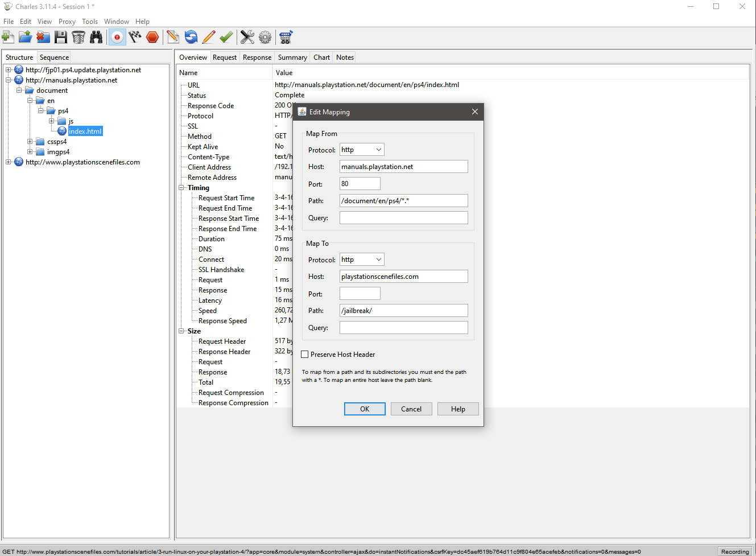Viewport: 756px width, 556px height.
Task: Expand the cssps4 folder node
Action: click(x=30, y=142)
